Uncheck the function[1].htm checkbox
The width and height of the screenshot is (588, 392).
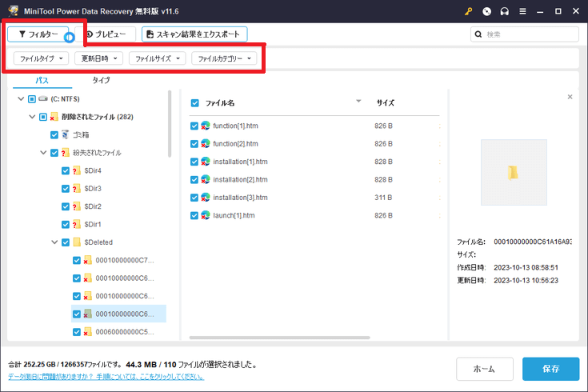[194, 126]
